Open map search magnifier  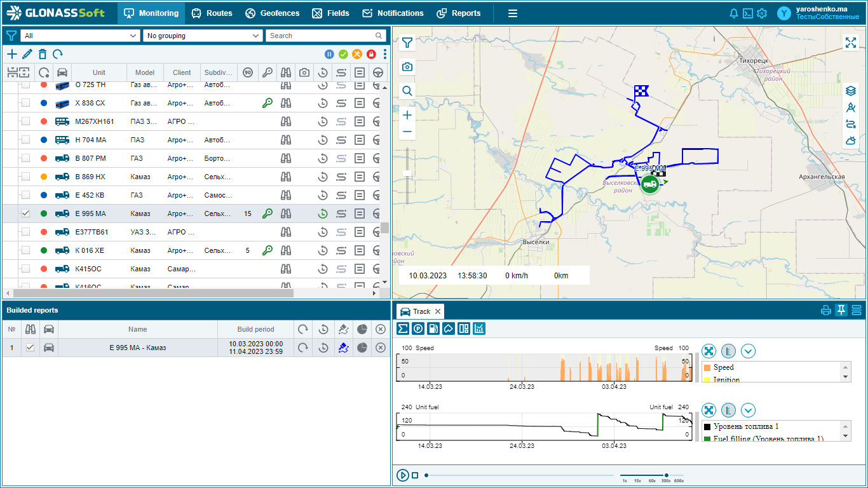pyautogui.click(x=407, y=91)
